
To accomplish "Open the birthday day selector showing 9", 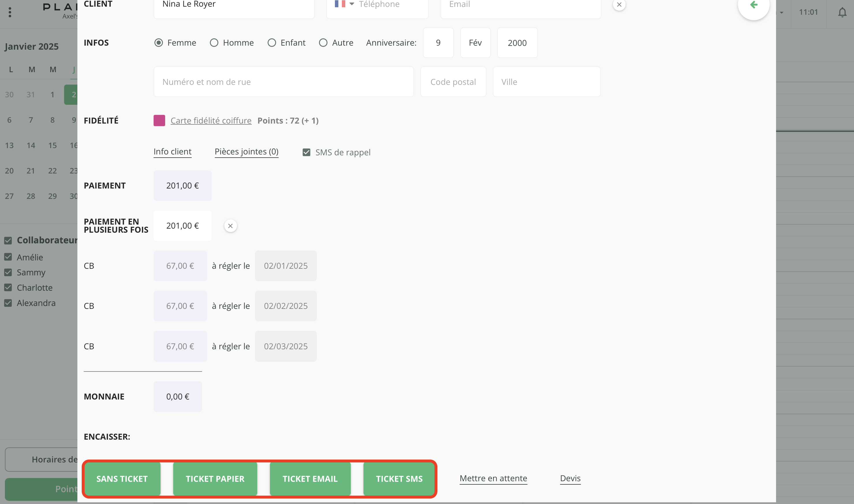I will 438,43.
